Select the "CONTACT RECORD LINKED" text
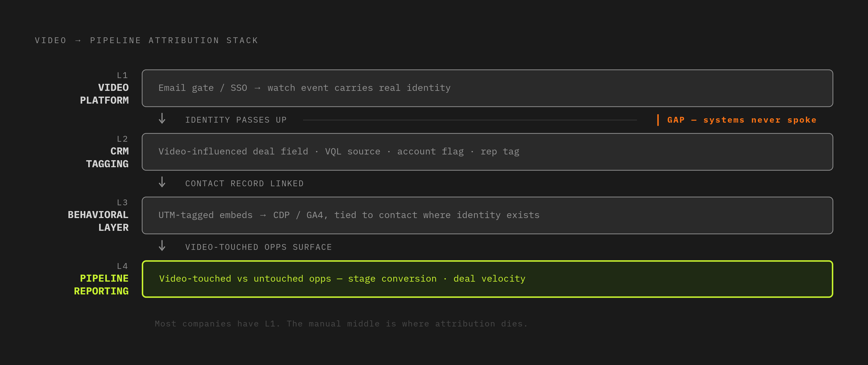The image size is (868, 365). coord(244,184)
